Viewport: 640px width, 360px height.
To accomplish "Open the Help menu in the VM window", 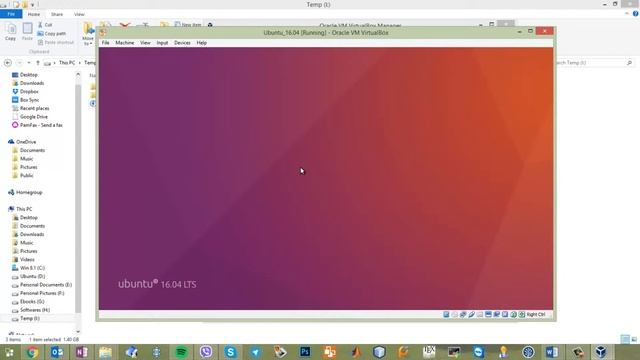I will coord(202,42).
